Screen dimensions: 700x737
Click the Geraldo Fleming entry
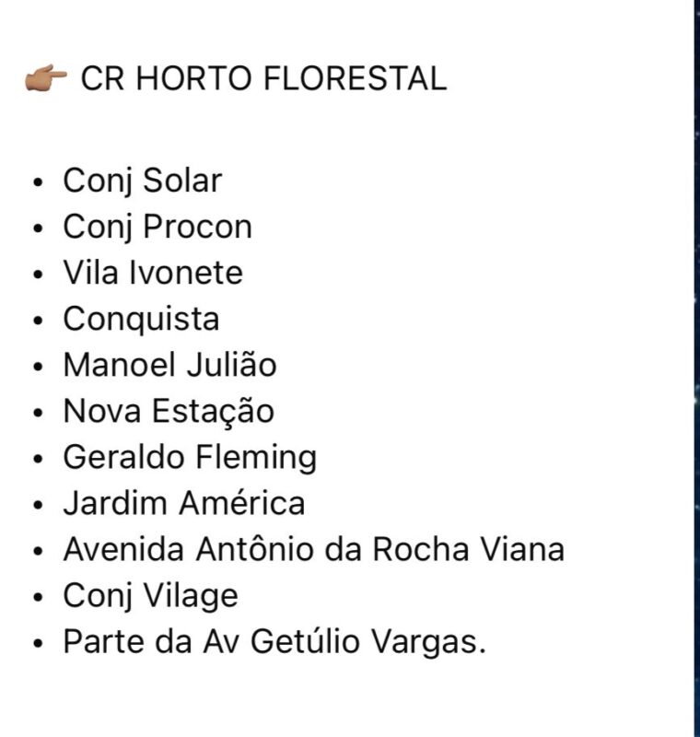click(190, 458)
